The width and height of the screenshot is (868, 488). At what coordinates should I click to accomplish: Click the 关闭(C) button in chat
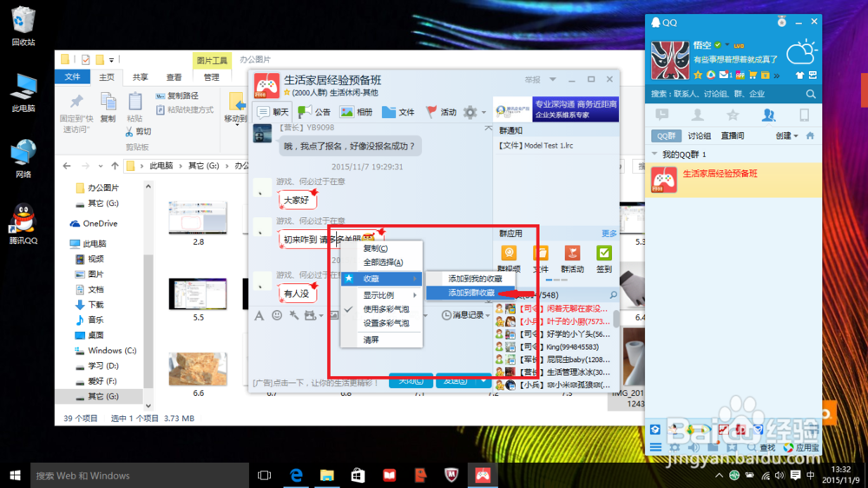411,381
